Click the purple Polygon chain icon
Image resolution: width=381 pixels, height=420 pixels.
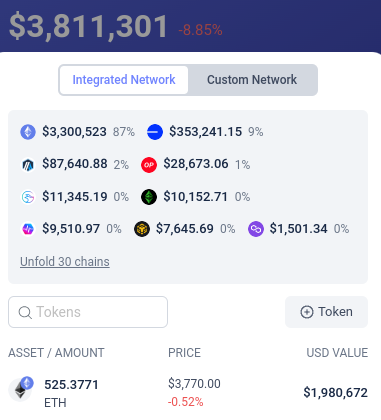[x=256, y=229]
